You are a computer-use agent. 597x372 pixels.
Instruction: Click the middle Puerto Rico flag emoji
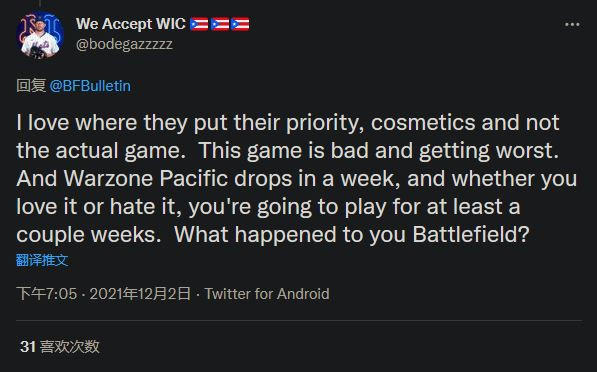click(x=220, y=24)
